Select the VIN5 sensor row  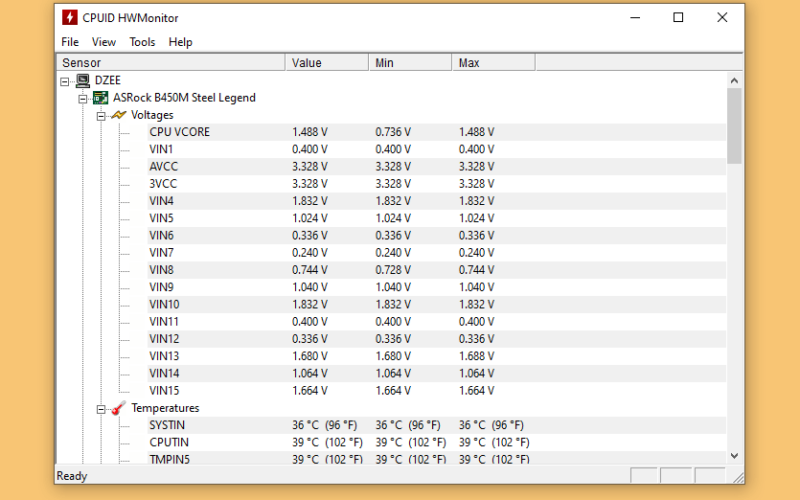437,218
